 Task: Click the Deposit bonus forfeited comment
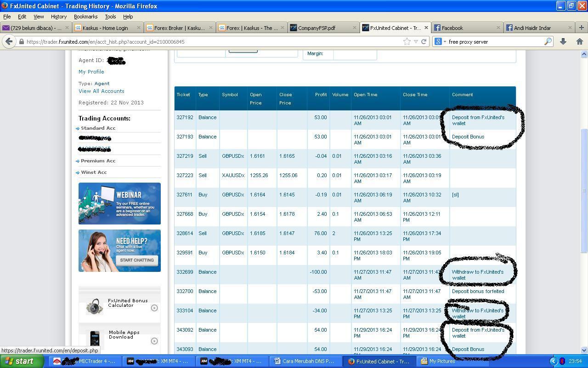coord(478,291)
